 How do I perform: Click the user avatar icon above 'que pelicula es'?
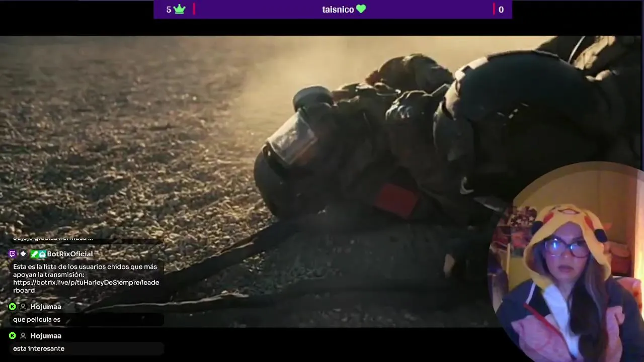coord(23,307)
